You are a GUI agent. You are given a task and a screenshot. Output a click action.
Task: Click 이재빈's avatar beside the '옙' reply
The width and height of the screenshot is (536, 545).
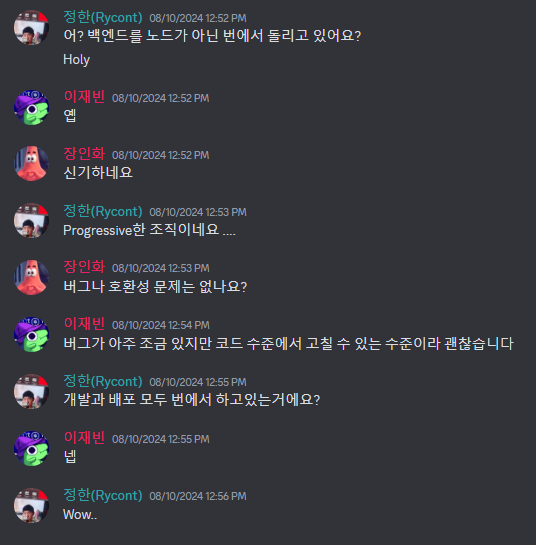coord(31,107)
